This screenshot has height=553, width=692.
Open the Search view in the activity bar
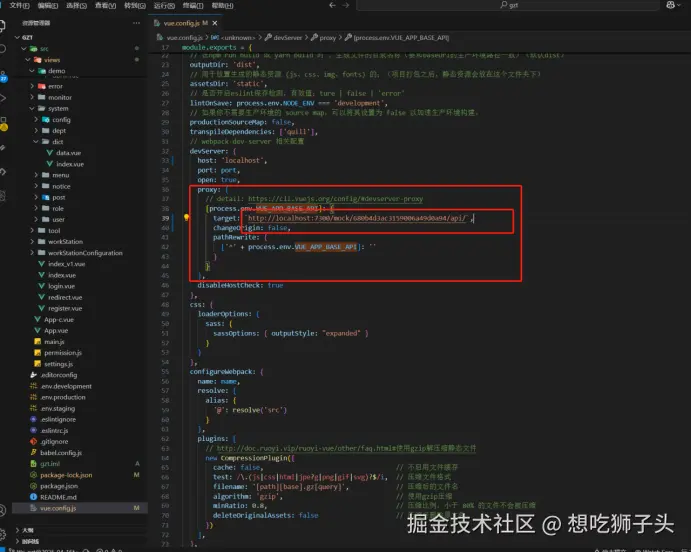point(2,49)
